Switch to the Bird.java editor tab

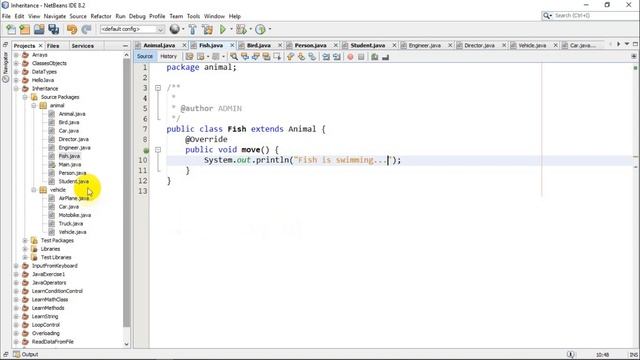tap(259, 45)
